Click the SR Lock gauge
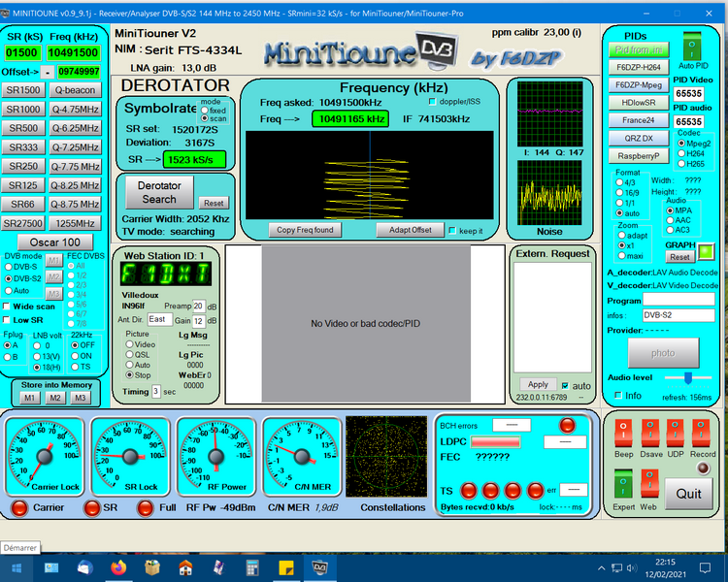Image resolution: width=728 pixels, height=582 pixels. [130, 457]
